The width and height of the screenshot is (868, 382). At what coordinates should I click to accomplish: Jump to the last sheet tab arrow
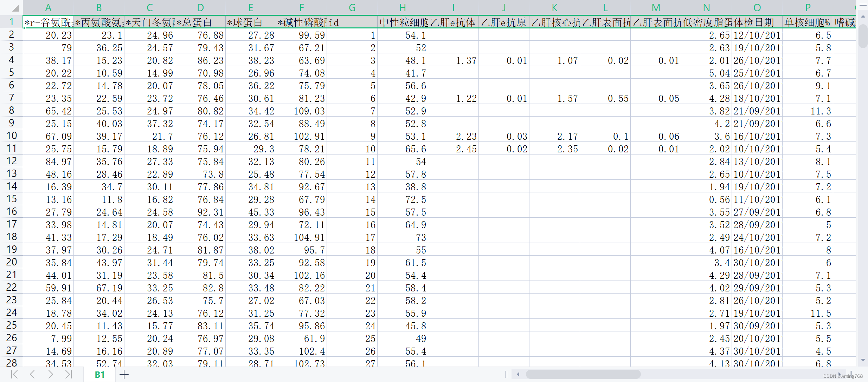pos(69,374)
